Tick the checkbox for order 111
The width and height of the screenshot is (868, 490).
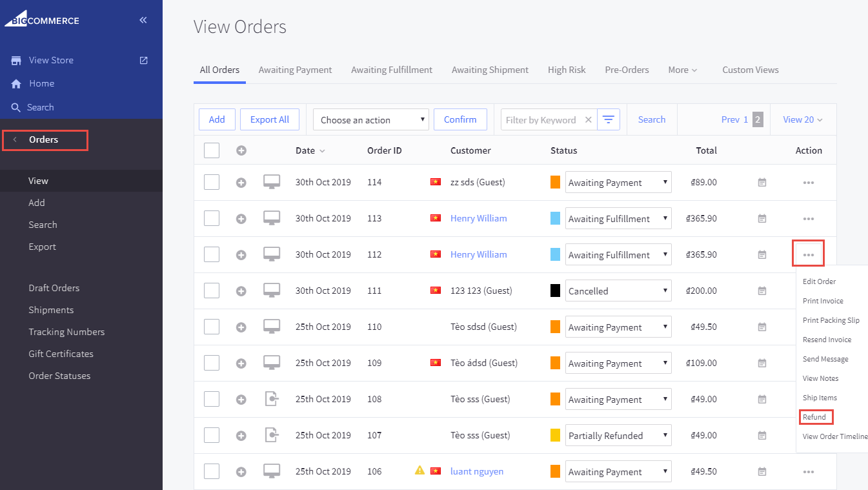pos(212,291)
